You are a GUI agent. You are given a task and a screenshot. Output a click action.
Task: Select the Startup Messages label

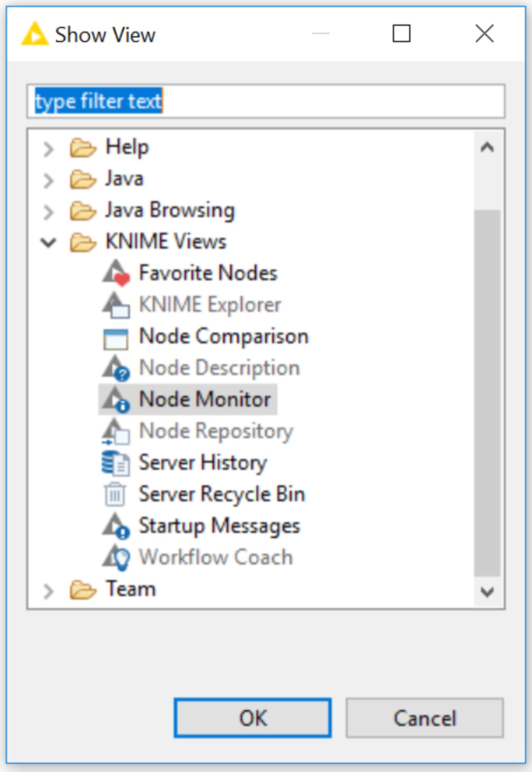coord(219,526)
